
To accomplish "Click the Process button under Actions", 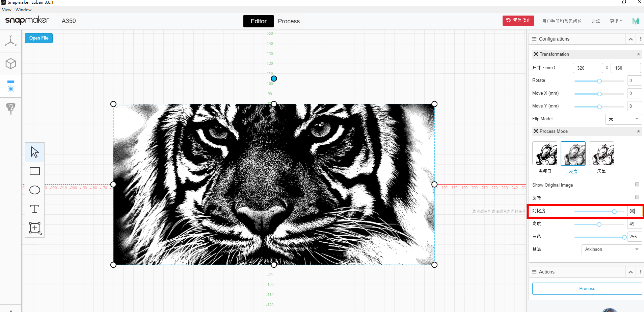I will [x=587, y=289].
